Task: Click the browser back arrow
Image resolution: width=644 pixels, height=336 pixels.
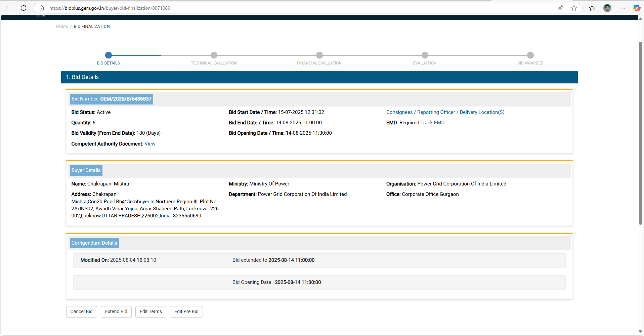Action: (x=9, y=8)
